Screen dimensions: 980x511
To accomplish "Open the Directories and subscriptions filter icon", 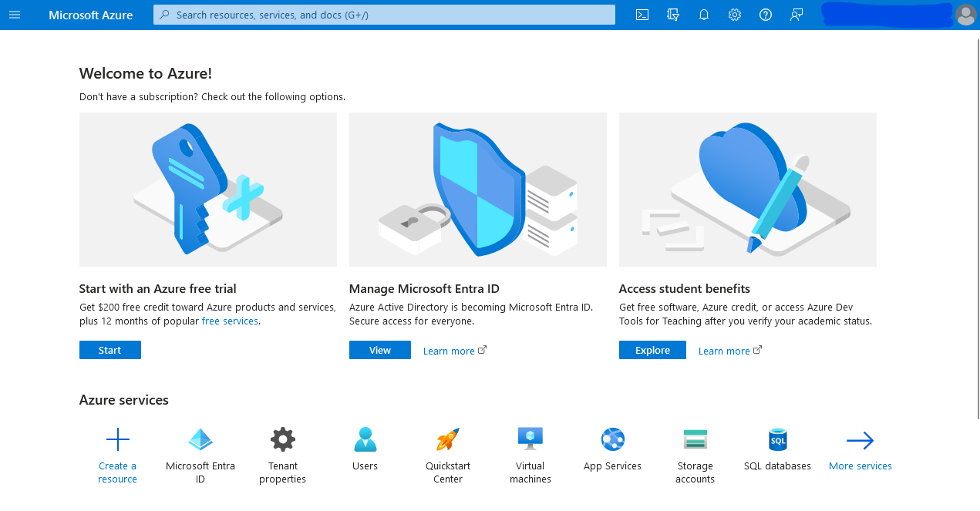I will pos(673,15).
